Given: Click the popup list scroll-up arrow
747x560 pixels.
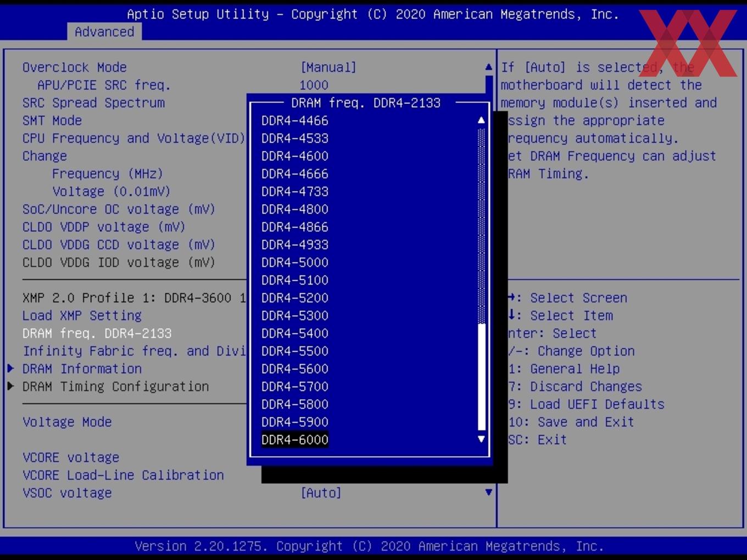Looking at the screenshot, I should tap(481, 120).
